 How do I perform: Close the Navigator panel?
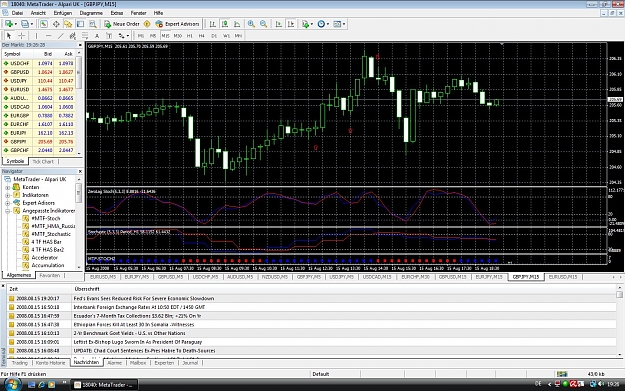(80, 171)
